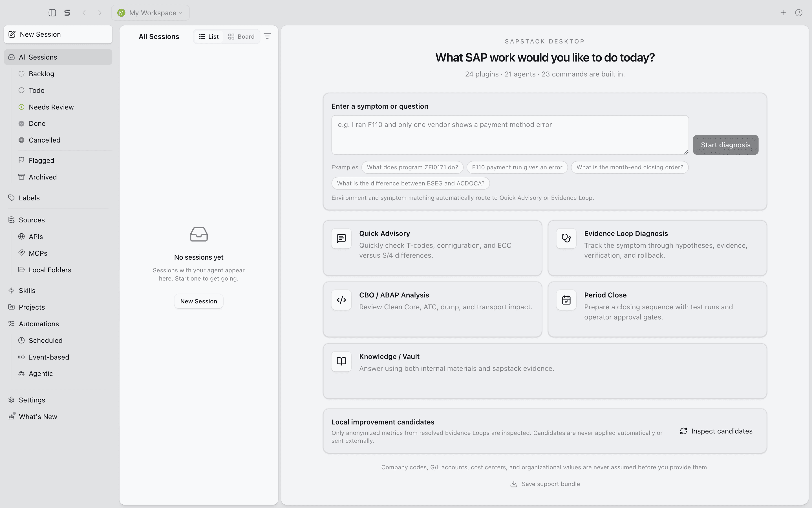
Task: Click the Start diagnosis button
Action: click(x=725, y=145)
